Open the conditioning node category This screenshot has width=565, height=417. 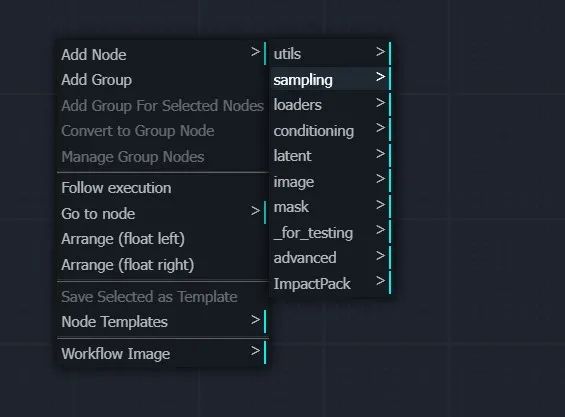click(332, 130)
